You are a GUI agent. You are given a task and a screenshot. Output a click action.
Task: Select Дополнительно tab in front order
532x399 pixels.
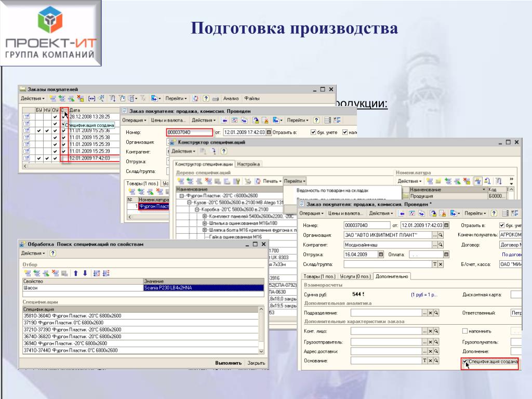coord(392,276)
